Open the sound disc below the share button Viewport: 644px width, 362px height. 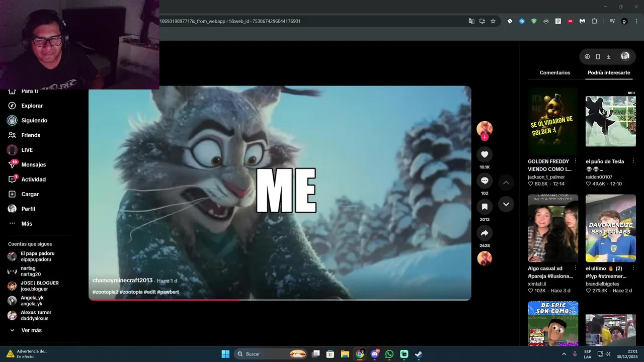[485, 258]
